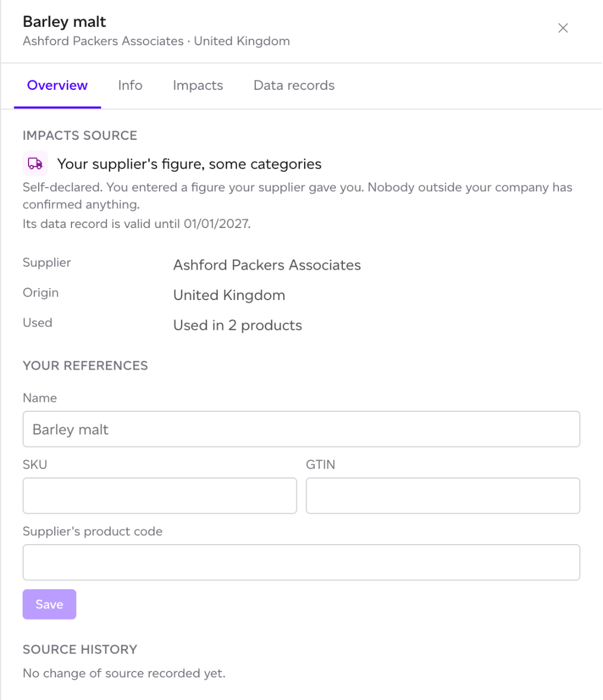Screen dimensions: 603x700
Task: Click the 'United Kingdom' origin value
Action: 229,295
